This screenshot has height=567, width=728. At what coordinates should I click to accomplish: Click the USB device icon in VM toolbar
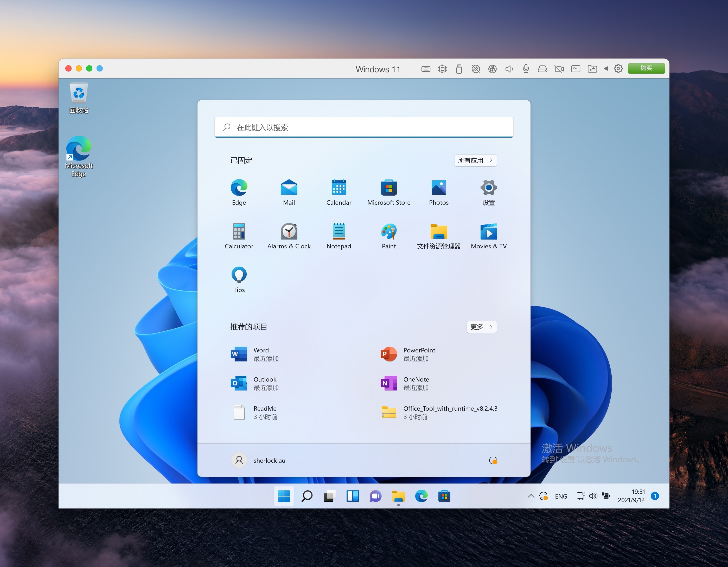pos(459,69)
